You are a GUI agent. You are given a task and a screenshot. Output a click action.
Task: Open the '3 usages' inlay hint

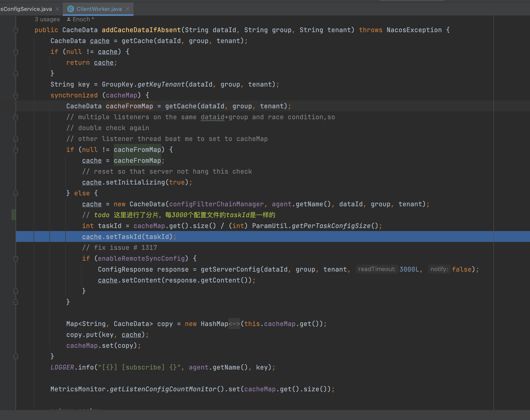click(x=47, y=19)
